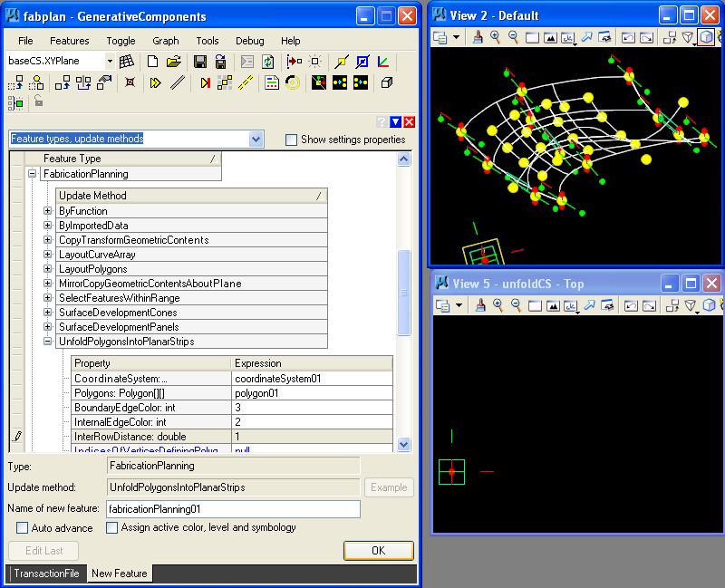
Task: Click the InterRowDistance expression value cell
Action: pyautogui.click(x=312, y=437)
